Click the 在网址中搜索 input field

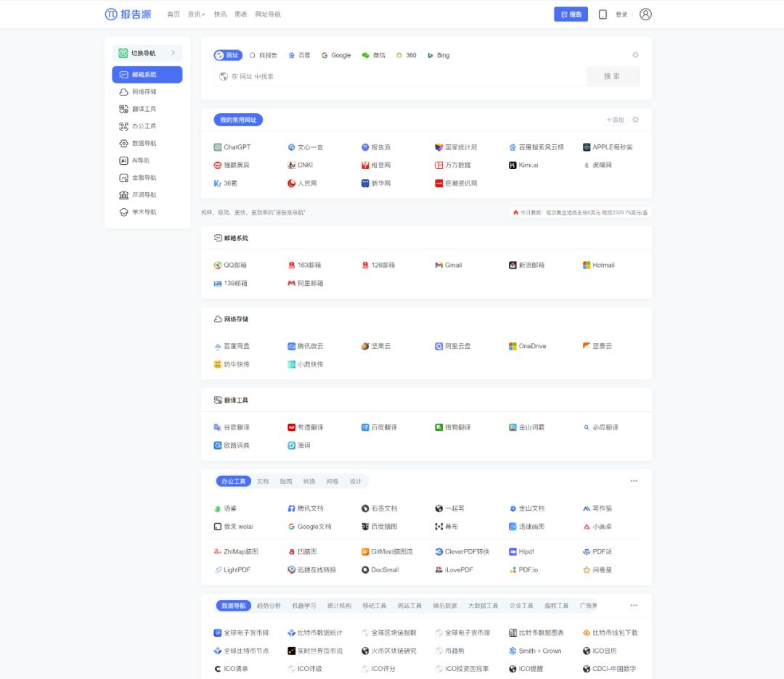coord(400,76)
